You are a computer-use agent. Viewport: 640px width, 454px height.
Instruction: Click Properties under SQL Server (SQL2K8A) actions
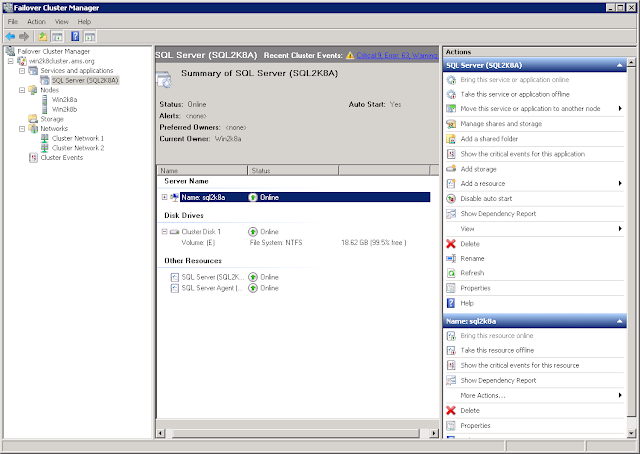[x=475, y=288]
